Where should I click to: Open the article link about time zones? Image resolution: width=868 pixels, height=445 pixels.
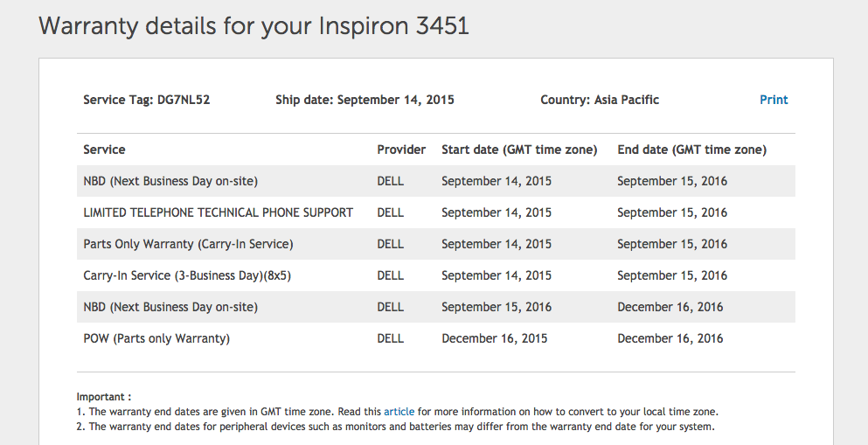pos(399,412)
